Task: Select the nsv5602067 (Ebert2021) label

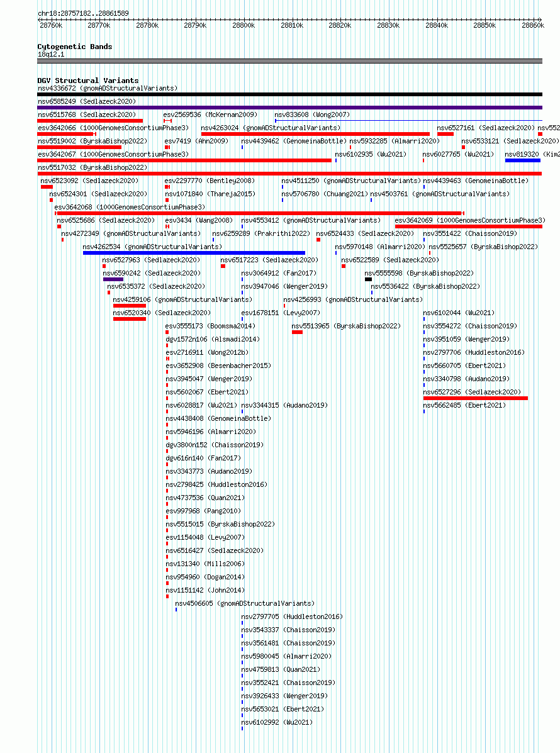Action: pos(207,392)
